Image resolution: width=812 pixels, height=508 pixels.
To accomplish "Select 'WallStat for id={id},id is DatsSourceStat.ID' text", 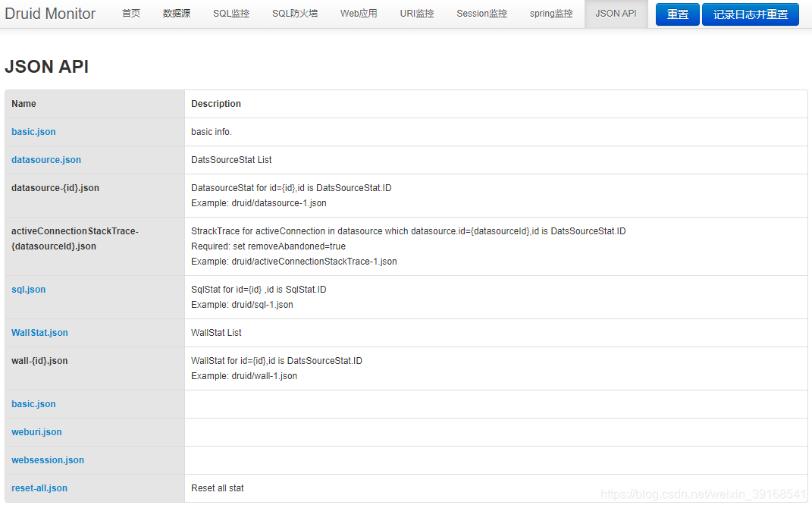I will point(277,360).
